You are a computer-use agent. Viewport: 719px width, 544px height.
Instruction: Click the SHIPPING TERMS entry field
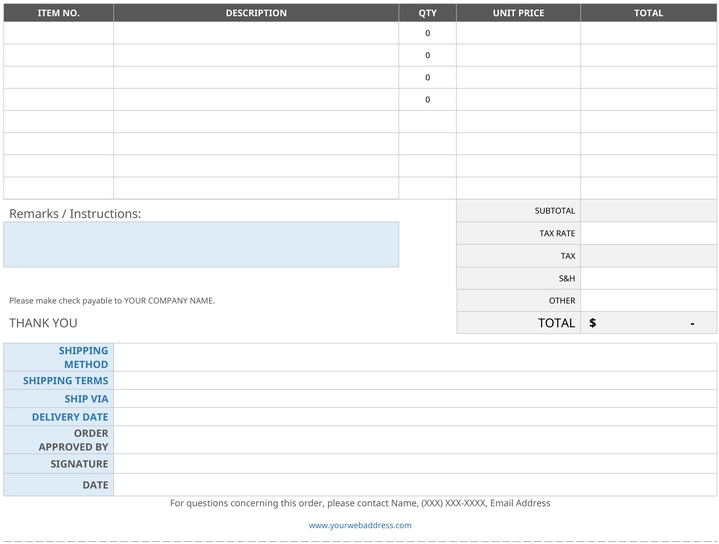415,381
